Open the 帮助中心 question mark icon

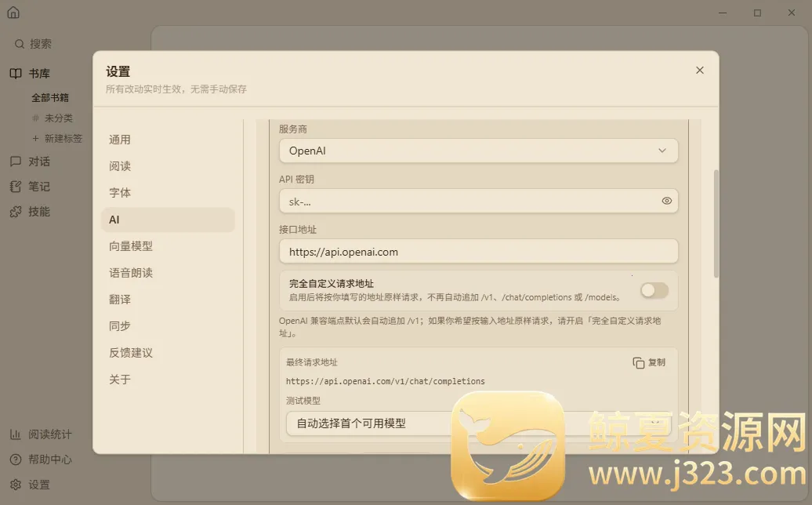tap(16, 460)
